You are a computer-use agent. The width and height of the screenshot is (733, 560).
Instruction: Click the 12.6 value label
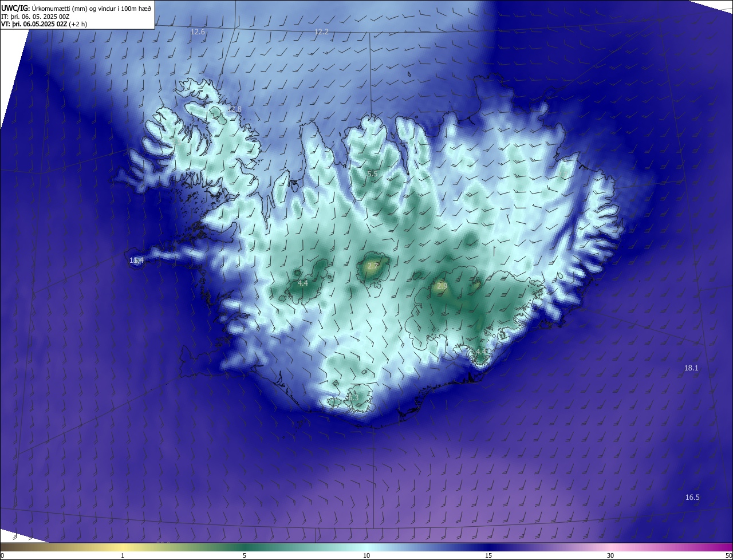[198, 32]
